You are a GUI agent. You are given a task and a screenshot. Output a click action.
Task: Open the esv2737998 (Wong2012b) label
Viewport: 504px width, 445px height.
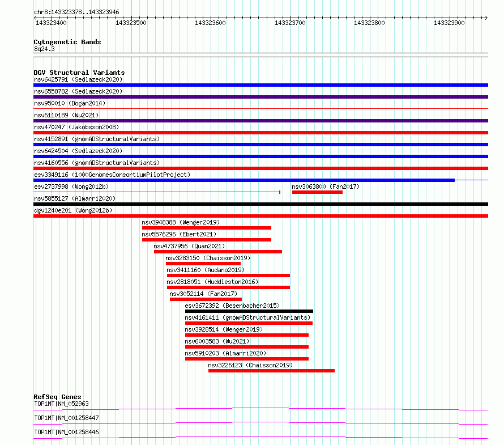[x=71, y=187]
